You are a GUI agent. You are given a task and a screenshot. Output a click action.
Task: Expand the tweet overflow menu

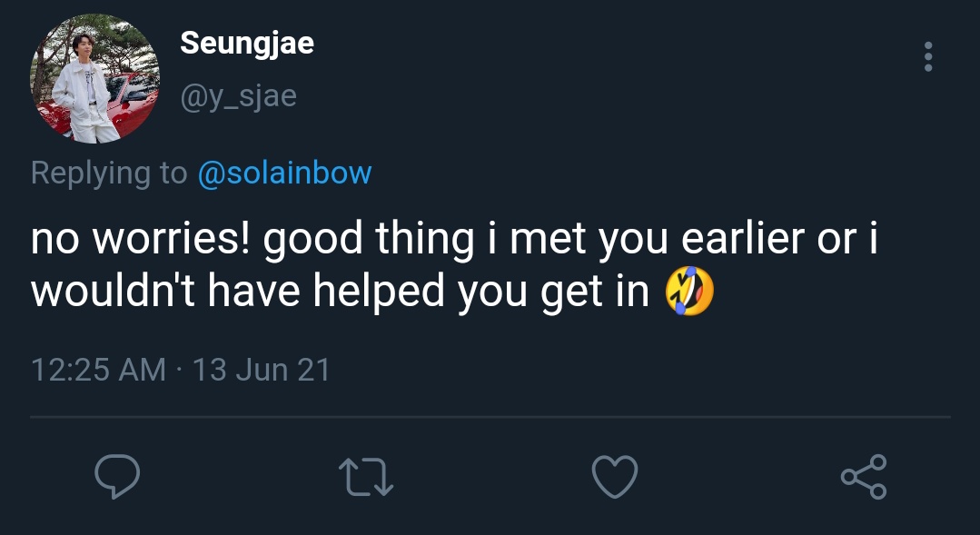[x=927, y=56]
